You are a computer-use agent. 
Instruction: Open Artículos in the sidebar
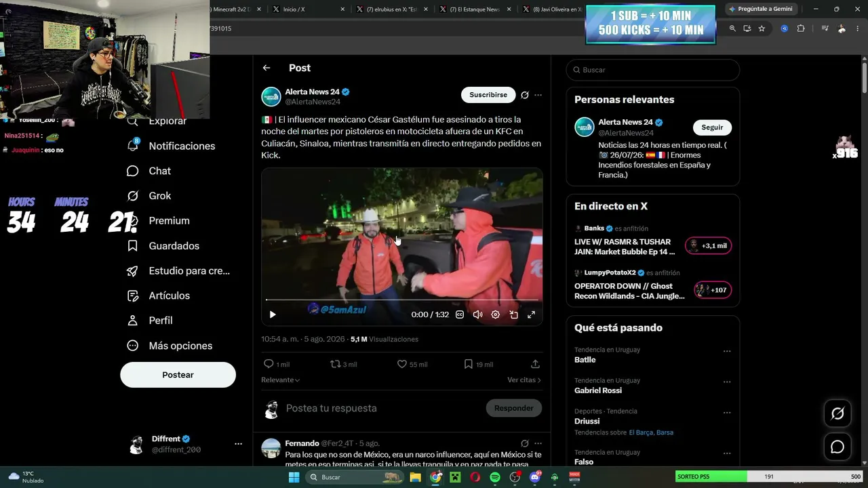click(159, 296)
